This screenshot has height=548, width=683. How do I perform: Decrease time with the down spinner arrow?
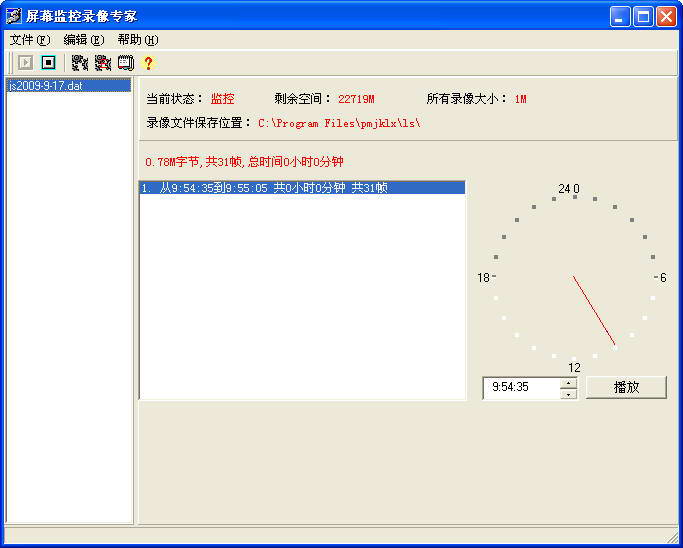point(568,394)
